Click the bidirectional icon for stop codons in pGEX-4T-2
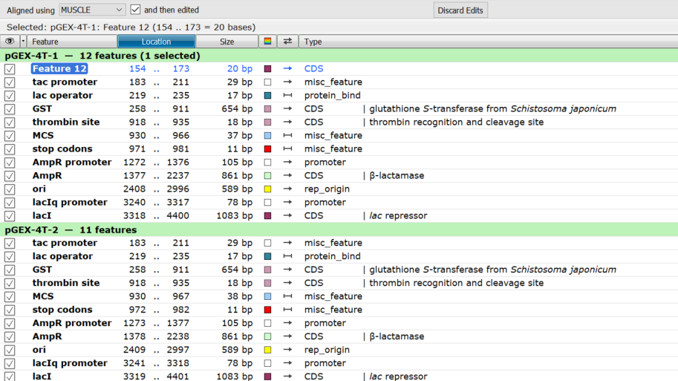Image resolution: width=678 pixels, height=381 pixels. pos(288,310)
